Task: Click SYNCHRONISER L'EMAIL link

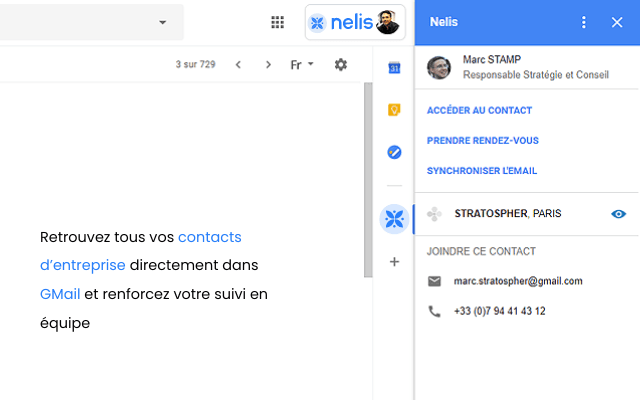Action: (482, 171)
